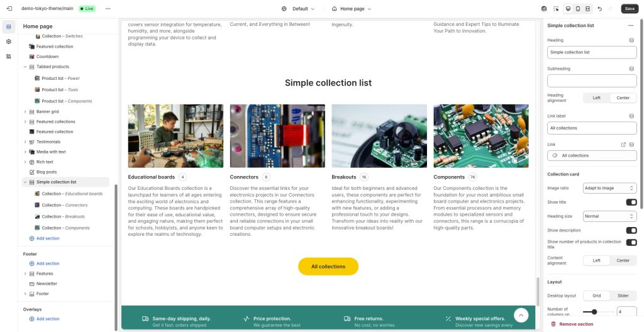Screen dimensions: 644x332
Task: Click the sections list scrollbar
Action: coord(116,257)
